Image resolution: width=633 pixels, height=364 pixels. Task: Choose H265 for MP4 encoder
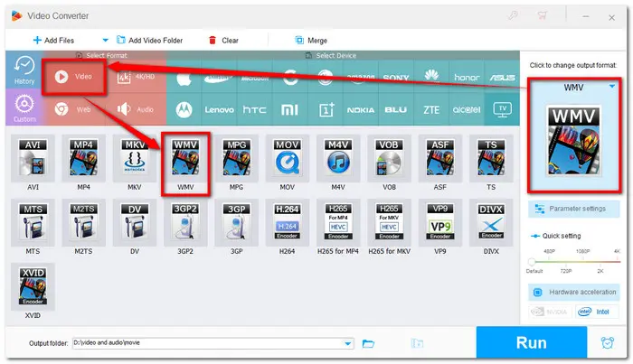tap(338, 222)
